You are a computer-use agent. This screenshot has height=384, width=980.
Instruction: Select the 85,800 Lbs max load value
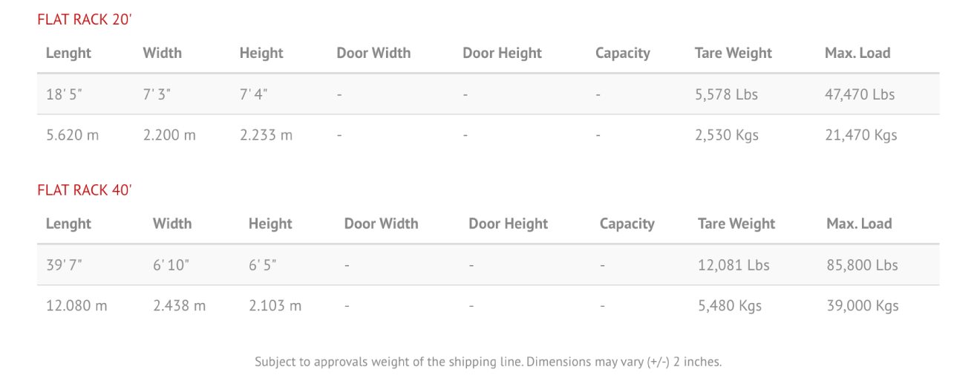point(862,265)
